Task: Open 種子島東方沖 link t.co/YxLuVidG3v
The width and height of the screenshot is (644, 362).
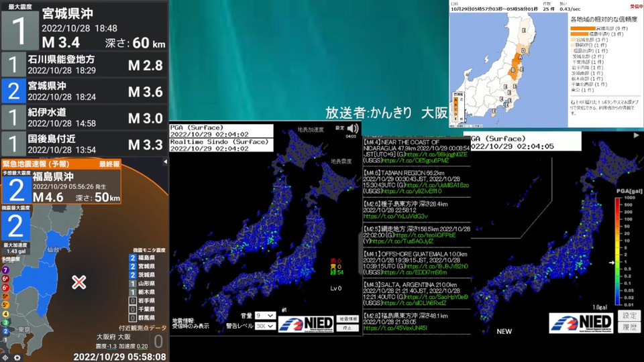Action: (396, 217)
